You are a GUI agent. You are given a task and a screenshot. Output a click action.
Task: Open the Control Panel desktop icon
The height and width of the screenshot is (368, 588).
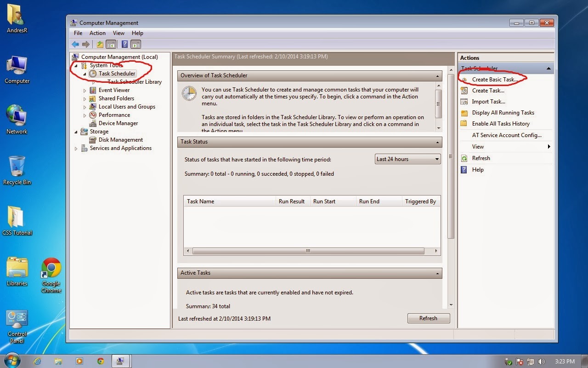point(17,327)
